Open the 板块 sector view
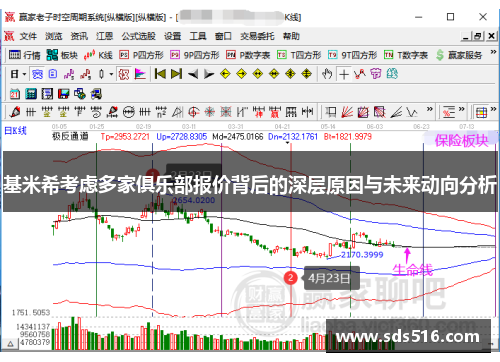Image resolution: width=500 pixels, height=362 pixels. pyautogui.click(x=62, y=55)
